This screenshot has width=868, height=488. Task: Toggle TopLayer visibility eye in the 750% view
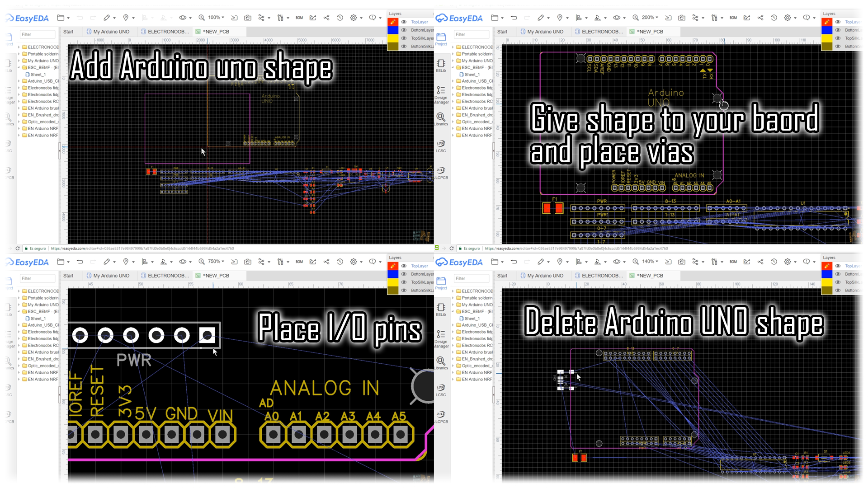coord(404,266)
